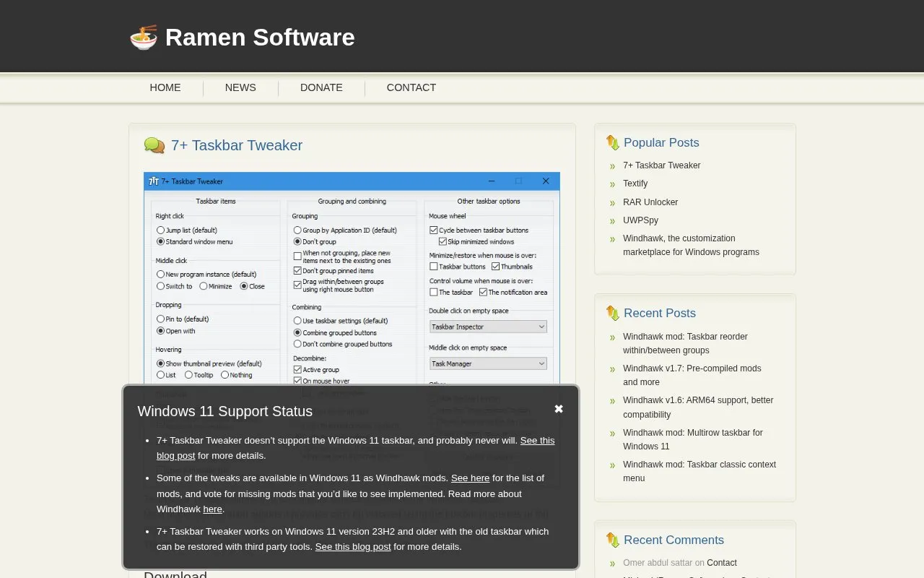Toggle the 'Thumbnails' checkbox in the screenshot

click(x=496, y=267)
